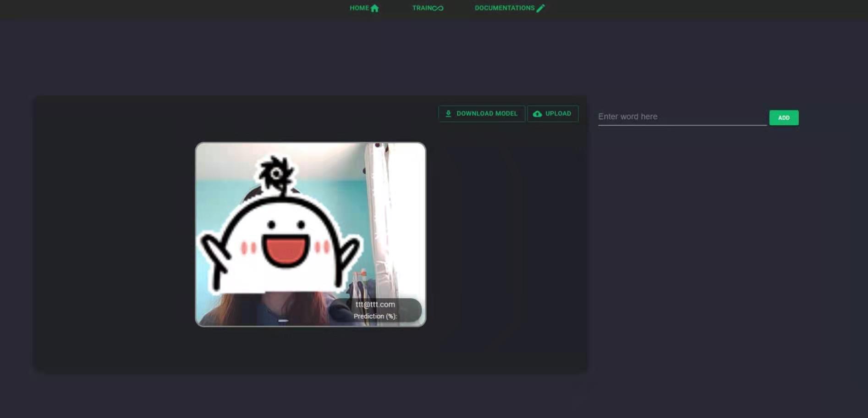Click the cloud upload icon
868x418 pixels.
(537, 114)
